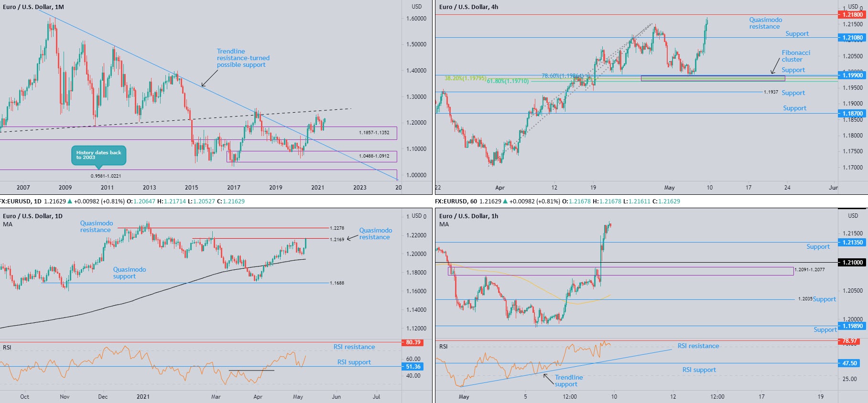
Task: Select the red 1.21800 price label
Action: [x=852, y=15]
